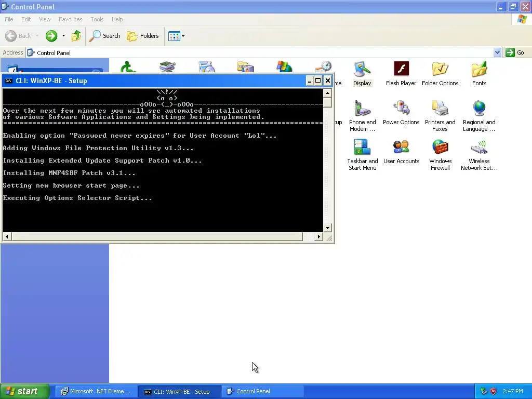Open the Display control panel icon
Screen dimensions: 532x399
click(x=362, y=74)
